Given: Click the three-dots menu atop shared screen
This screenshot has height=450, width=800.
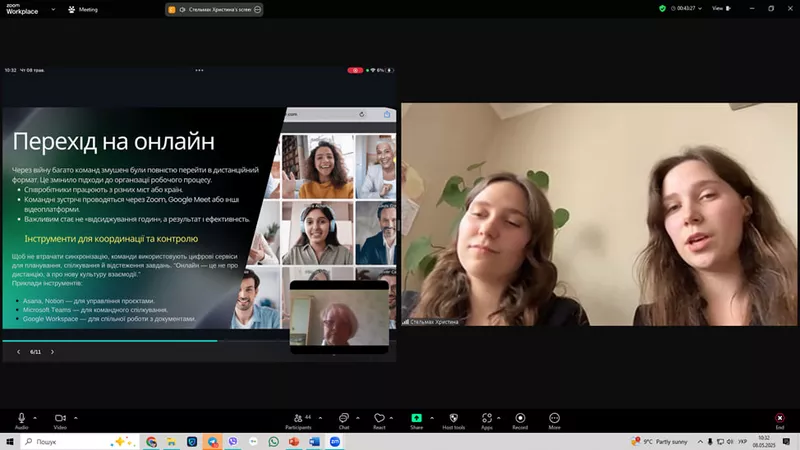Looking at the screenshot, I should 199,70.
